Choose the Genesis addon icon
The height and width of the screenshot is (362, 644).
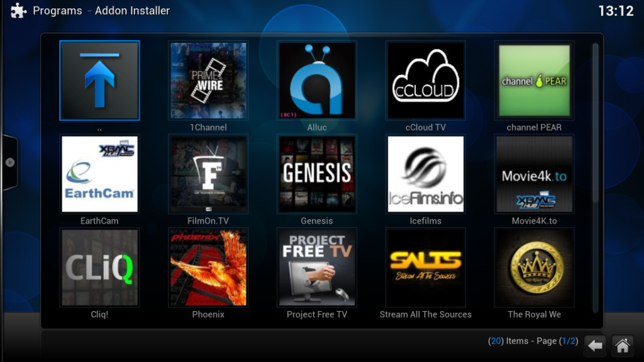tap(317, 174)
